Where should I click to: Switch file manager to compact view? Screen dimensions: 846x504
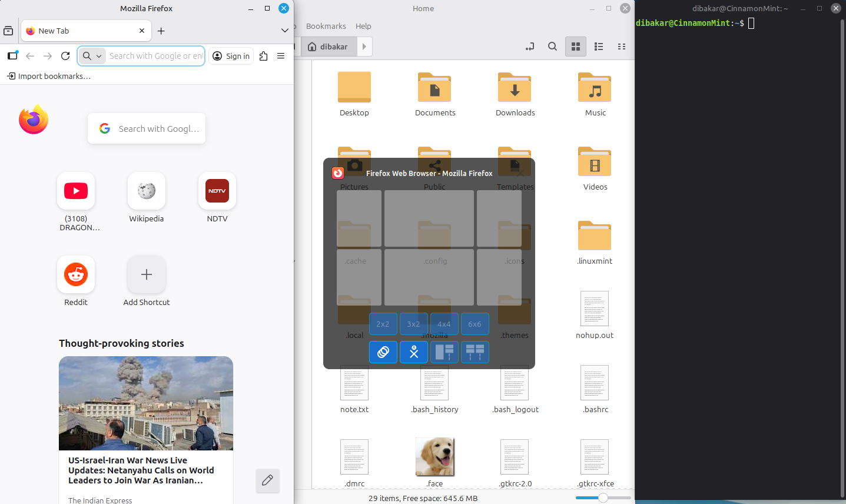(622, 47)
